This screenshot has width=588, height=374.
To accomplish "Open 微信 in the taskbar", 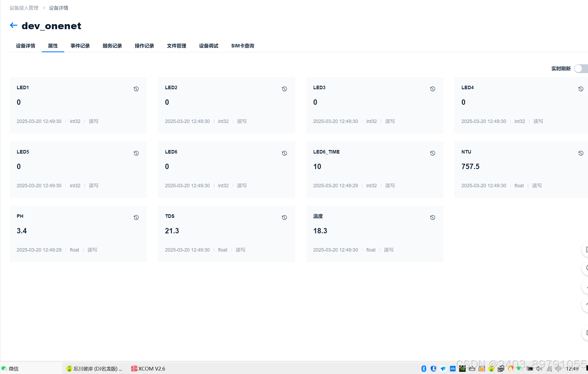I will pos(10,369).
